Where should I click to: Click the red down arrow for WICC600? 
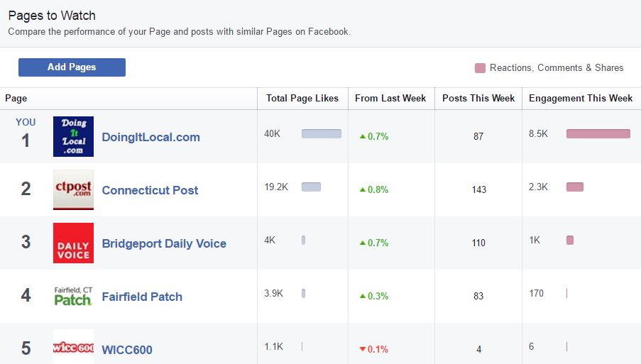pos(362,349)
